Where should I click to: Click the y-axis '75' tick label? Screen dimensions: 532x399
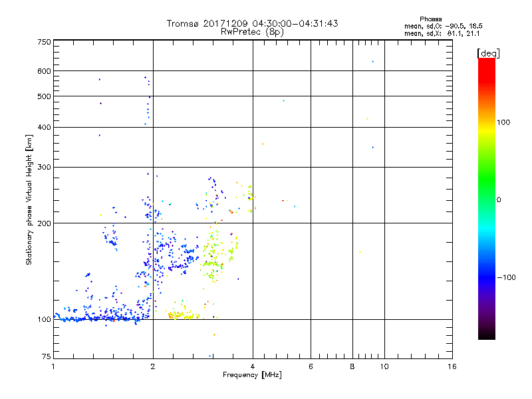47,356
